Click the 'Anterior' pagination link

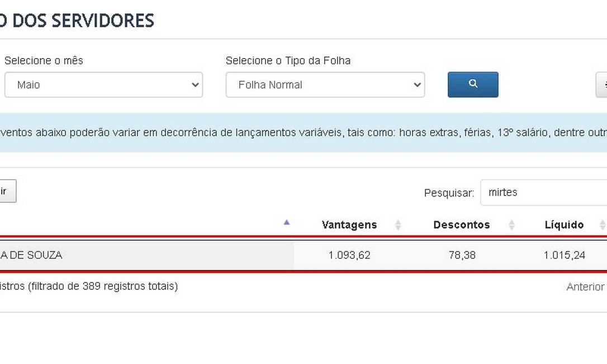pyautogui.click(x=585, y=286)
